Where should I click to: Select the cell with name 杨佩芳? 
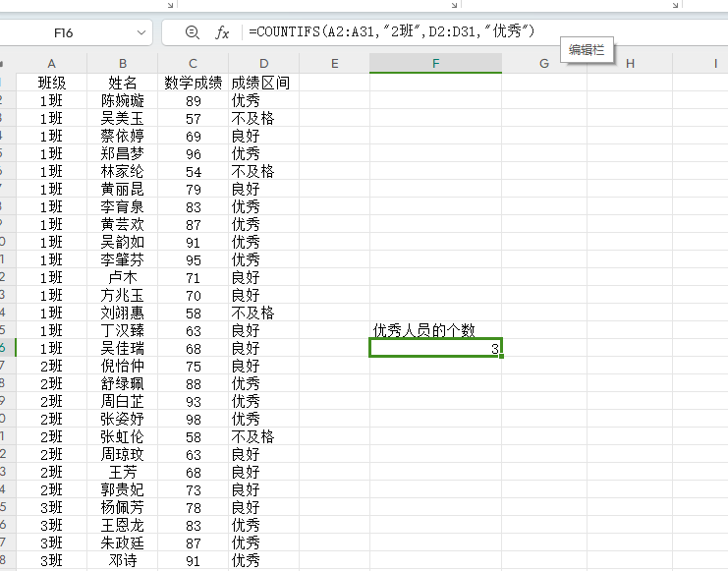click(123, 507)
